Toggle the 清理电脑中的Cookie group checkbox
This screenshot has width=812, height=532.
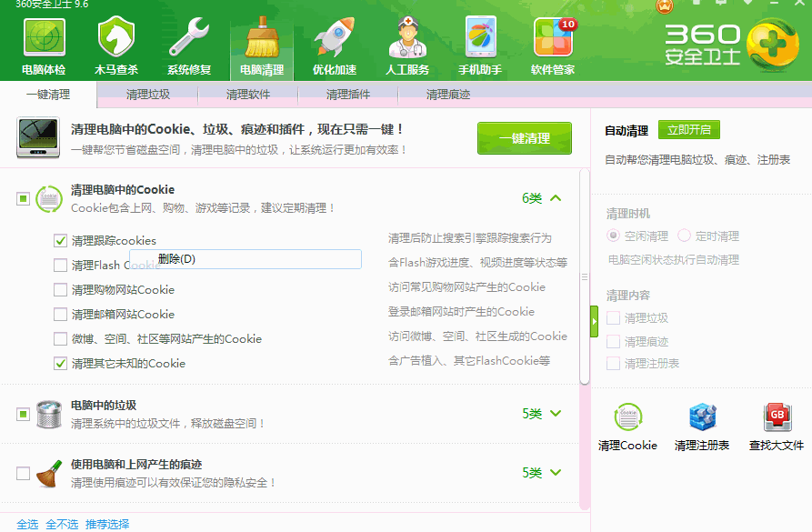tap(23, 199)
